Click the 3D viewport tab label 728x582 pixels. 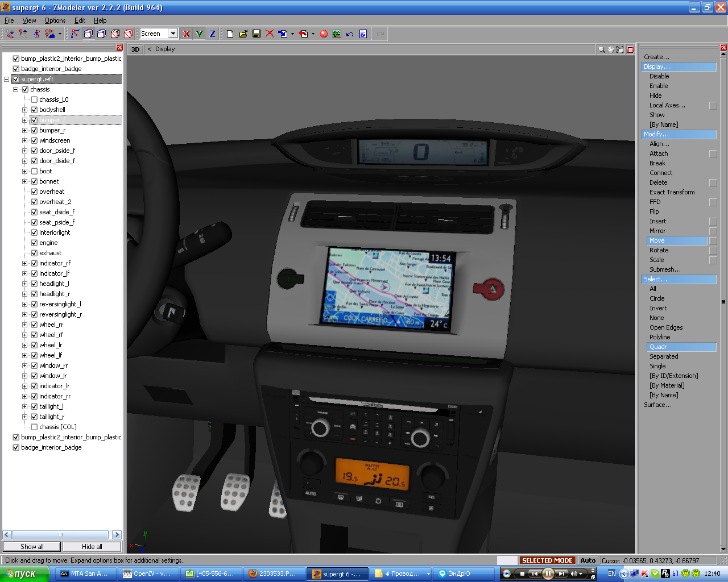pos(135,49)
